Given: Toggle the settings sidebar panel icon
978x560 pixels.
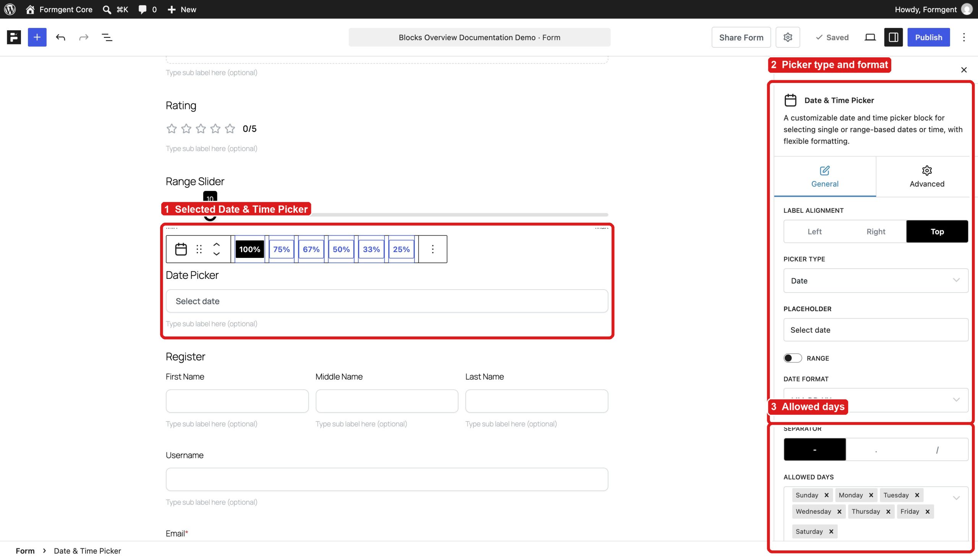Looking at the screenshot, I should click(893, 37).
